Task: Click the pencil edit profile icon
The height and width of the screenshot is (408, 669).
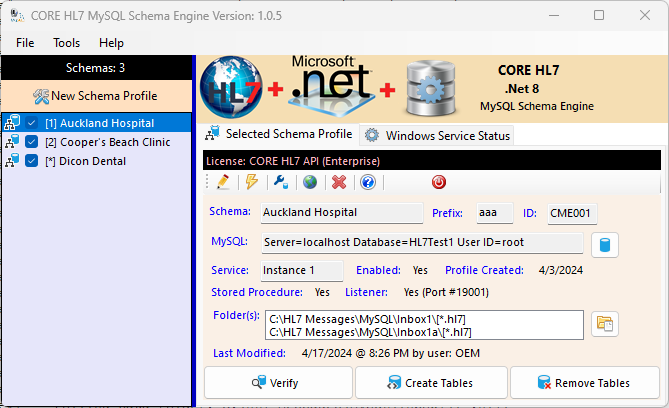Action: [223, 182]
